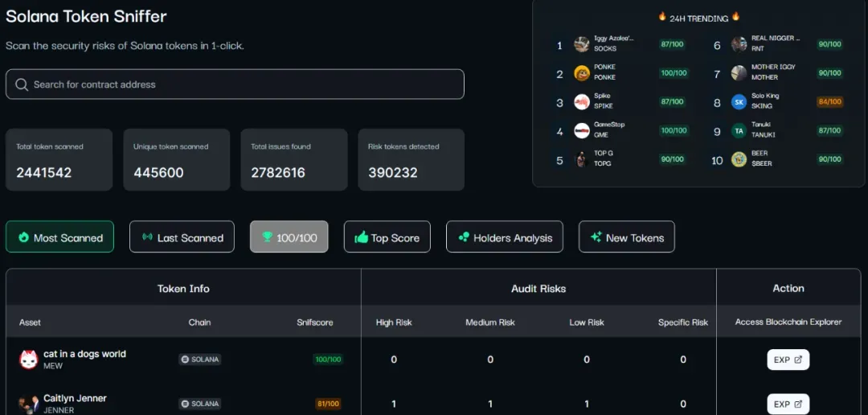Image resolution: width=868 pixels, height=415 pixels.
Task: Open trending token TOP G
Action: click(x=604, y=154)
